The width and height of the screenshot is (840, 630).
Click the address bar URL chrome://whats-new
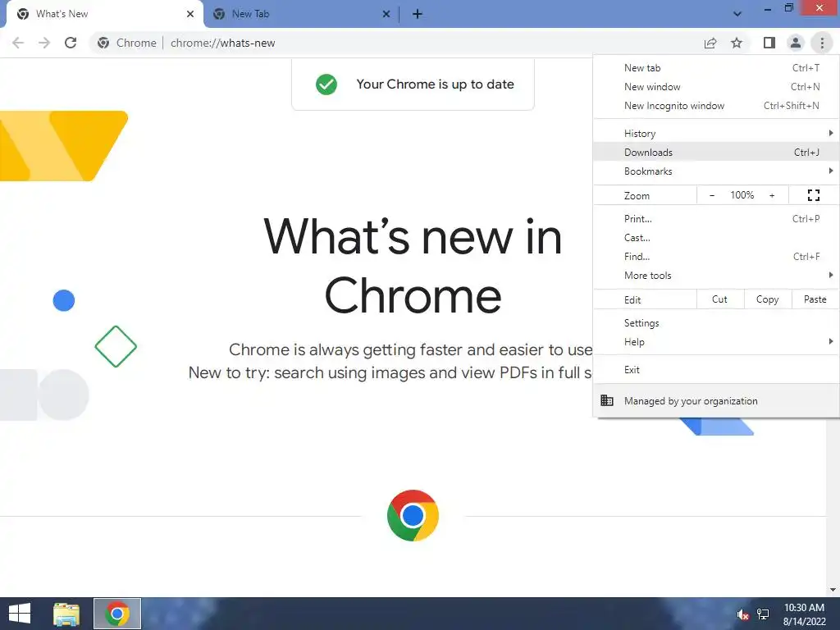click(223, 43)
